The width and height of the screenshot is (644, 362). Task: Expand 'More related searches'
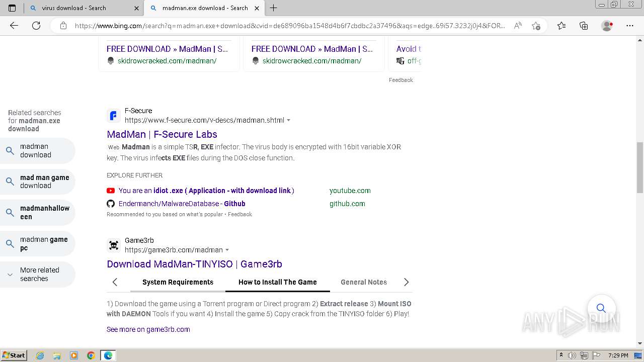click(x=38, y=275)
